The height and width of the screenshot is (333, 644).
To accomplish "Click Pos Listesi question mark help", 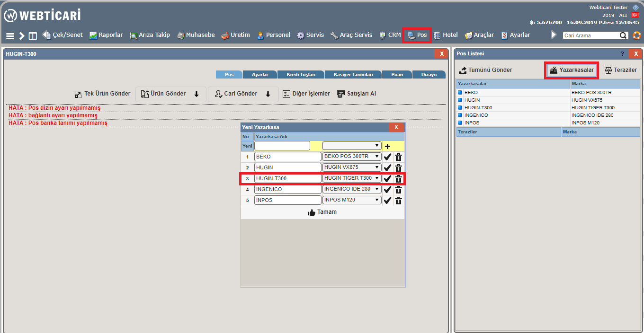I will 622,54.
